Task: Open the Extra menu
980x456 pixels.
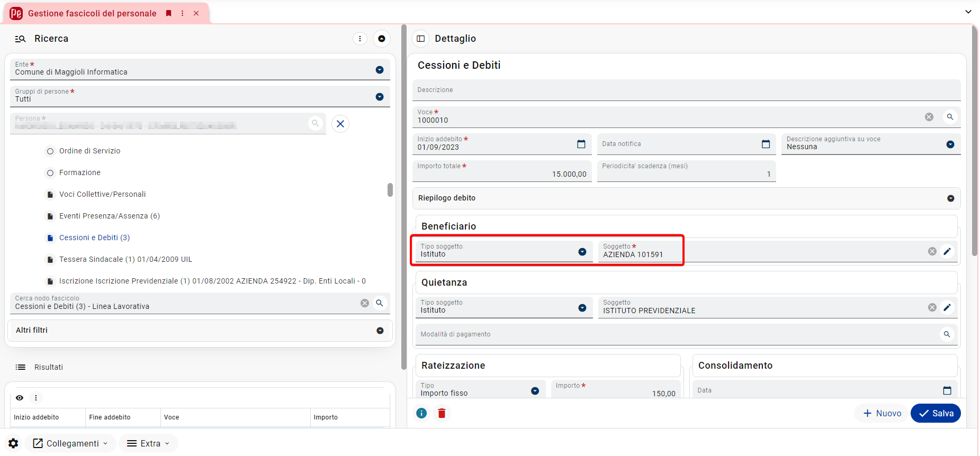Action: coord(148,443)
